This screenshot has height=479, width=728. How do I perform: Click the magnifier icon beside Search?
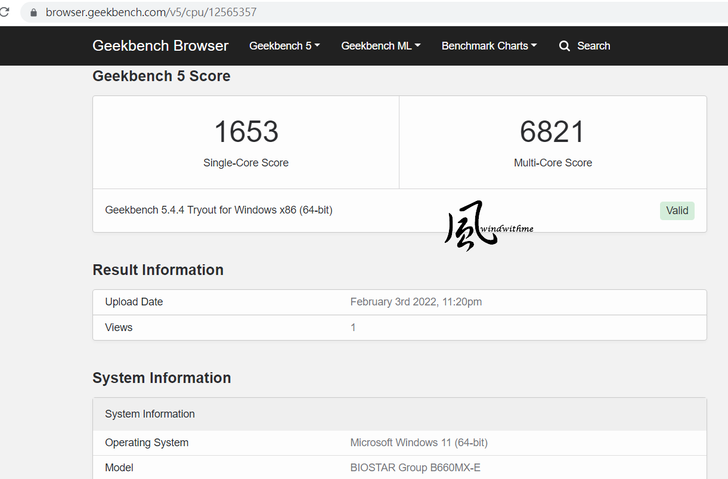tap(565, 46)
